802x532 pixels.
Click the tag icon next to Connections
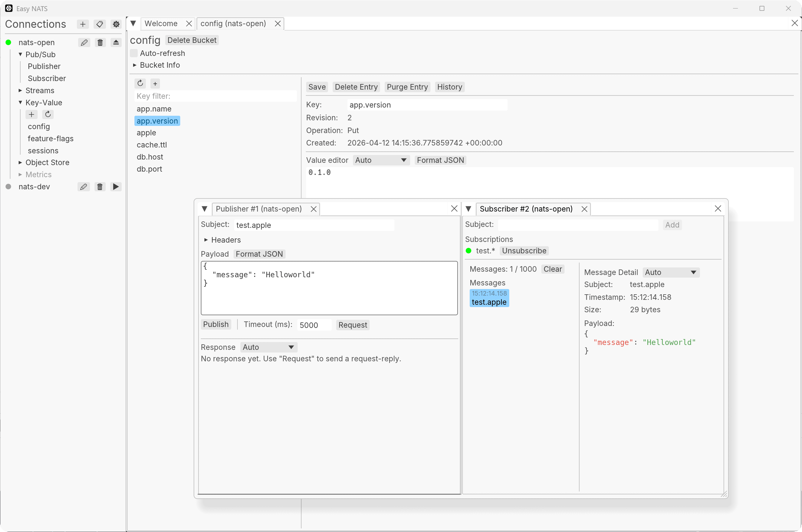click(99, 24)
